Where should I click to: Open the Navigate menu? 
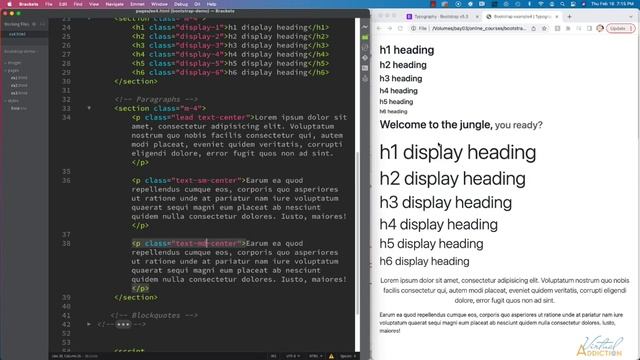pyautogui.click(x=115, y=4)
